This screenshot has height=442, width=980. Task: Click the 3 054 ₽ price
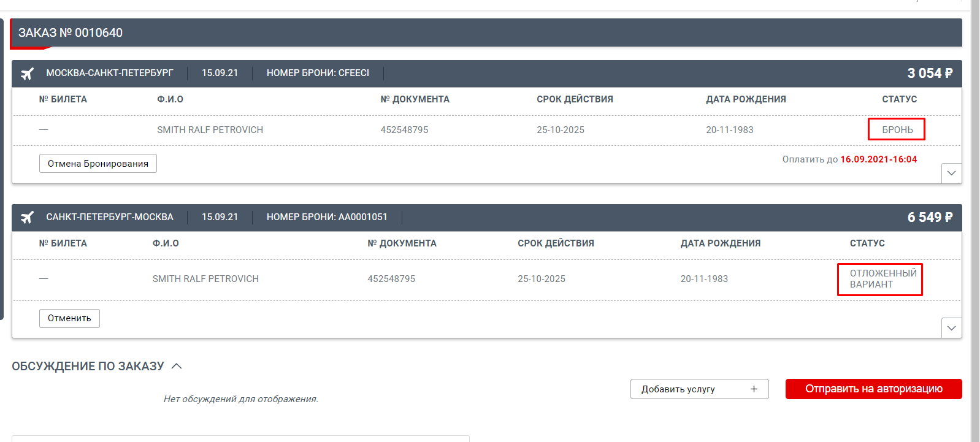coord(929,74)
